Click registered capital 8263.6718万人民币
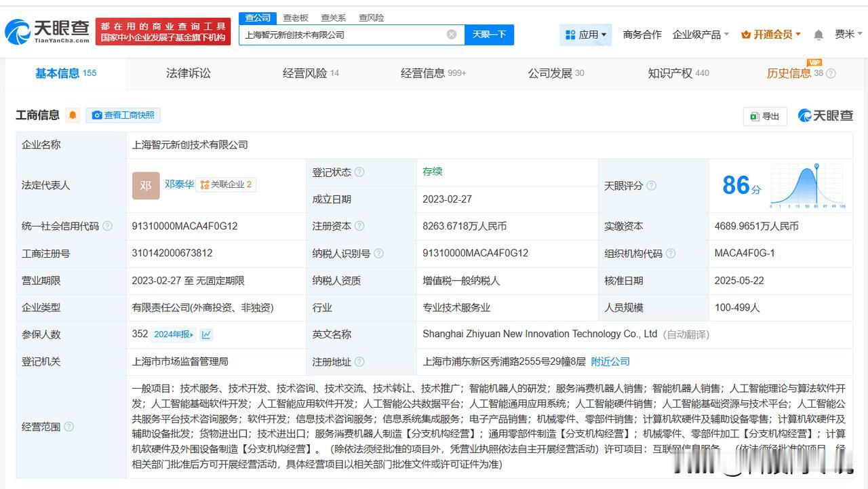The height and width of the screenshot is (489, 868). 465,227
